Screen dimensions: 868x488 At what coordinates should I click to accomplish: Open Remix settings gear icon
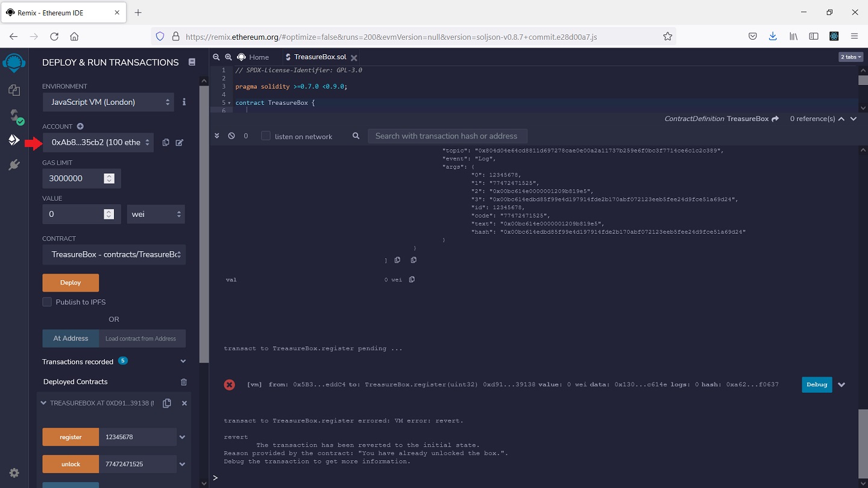(x=14, y=473)
